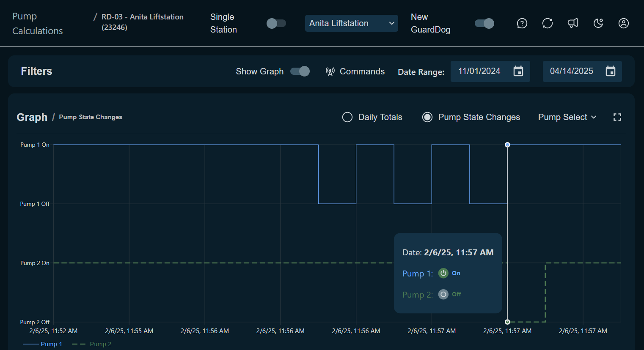Click the refresh data icon
This screenshot has width=644, height=350.
point(548,23)
